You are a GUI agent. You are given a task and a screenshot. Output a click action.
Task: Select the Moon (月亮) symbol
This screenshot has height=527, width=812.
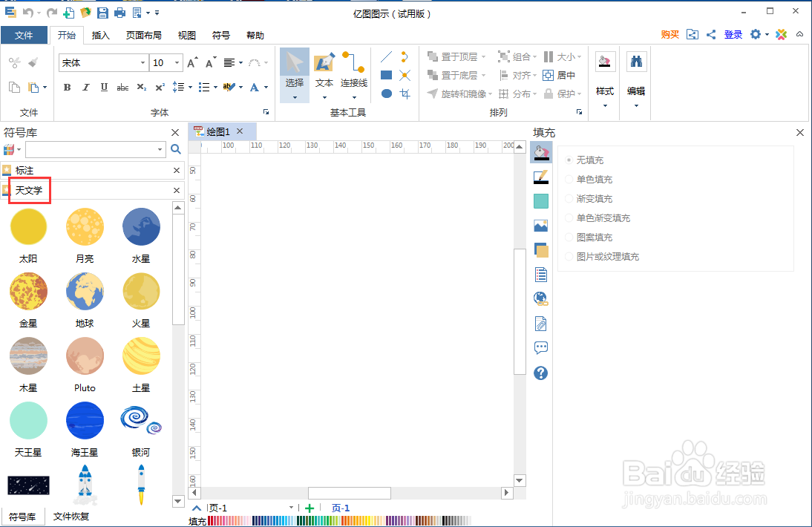pos(85,226)
